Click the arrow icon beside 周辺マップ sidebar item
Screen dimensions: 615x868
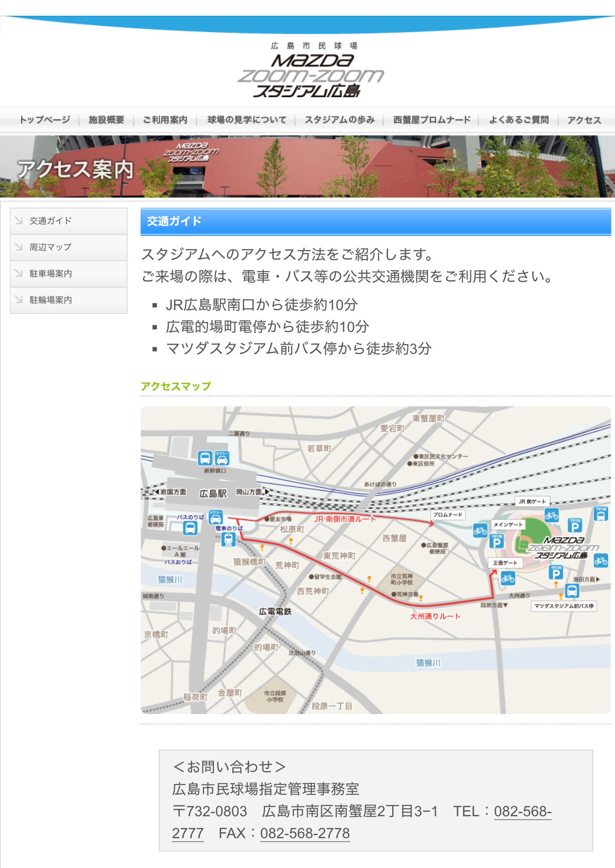click(x=19, y=247)
